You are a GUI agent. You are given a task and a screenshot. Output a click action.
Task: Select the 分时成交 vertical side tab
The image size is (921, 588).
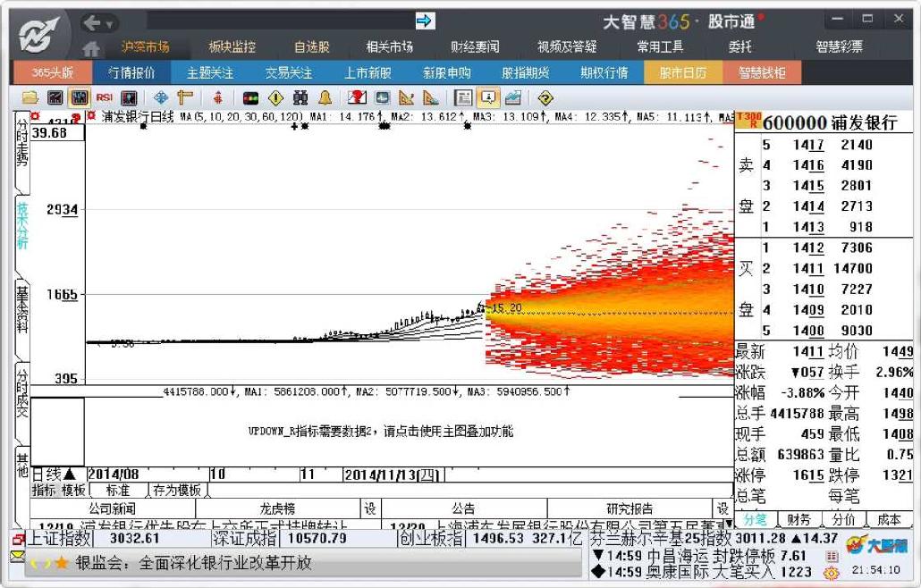tap(21, 402)
